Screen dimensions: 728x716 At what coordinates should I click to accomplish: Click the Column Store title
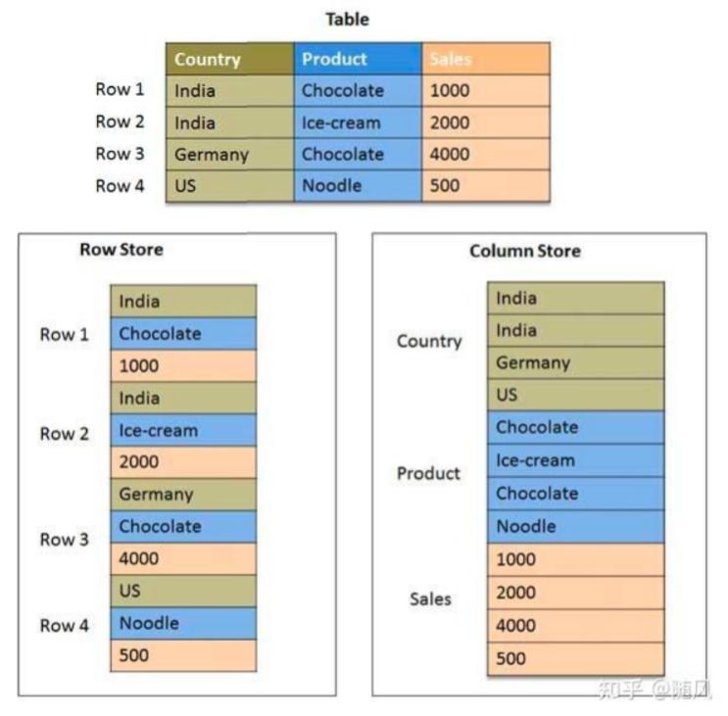525,251
